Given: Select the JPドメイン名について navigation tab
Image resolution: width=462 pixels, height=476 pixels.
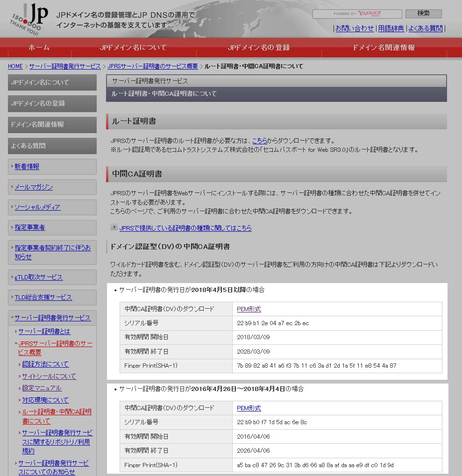Looking at the screenshot, I should tap(134, 47).
